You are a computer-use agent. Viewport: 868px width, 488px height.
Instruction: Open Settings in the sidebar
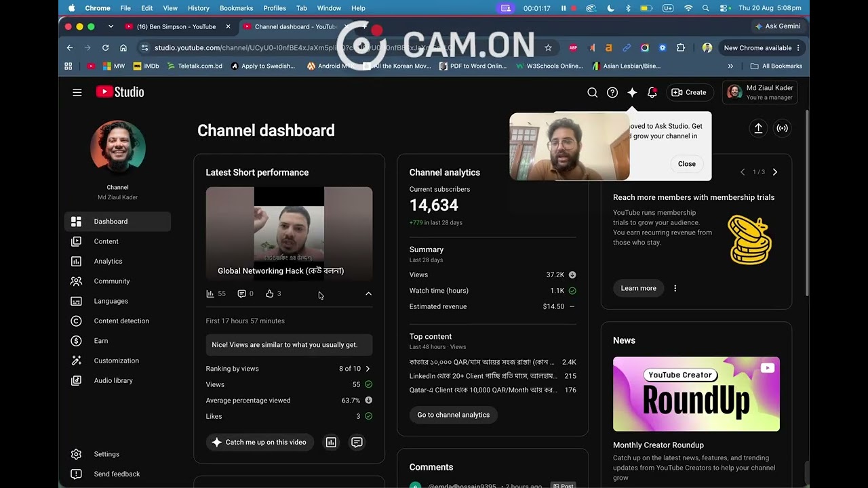pyautogui.click(x=117, y=454)
